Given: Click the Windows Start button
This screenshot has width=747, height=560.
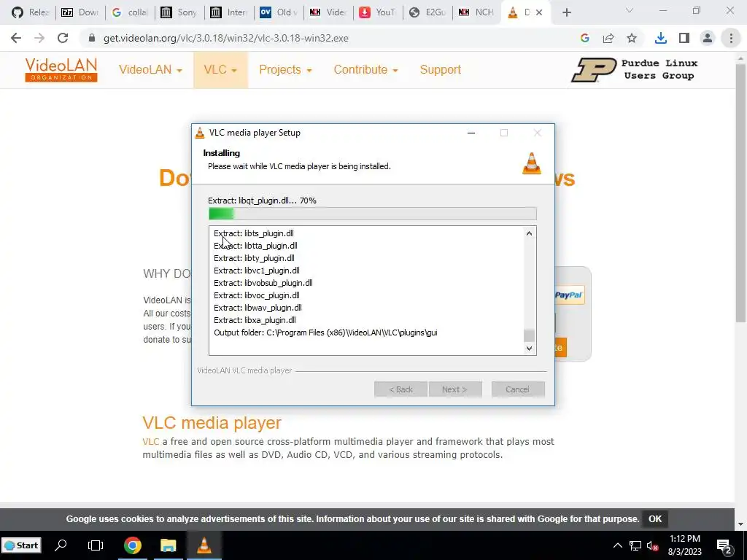Looking at the screenshot, I should (21, 545).
